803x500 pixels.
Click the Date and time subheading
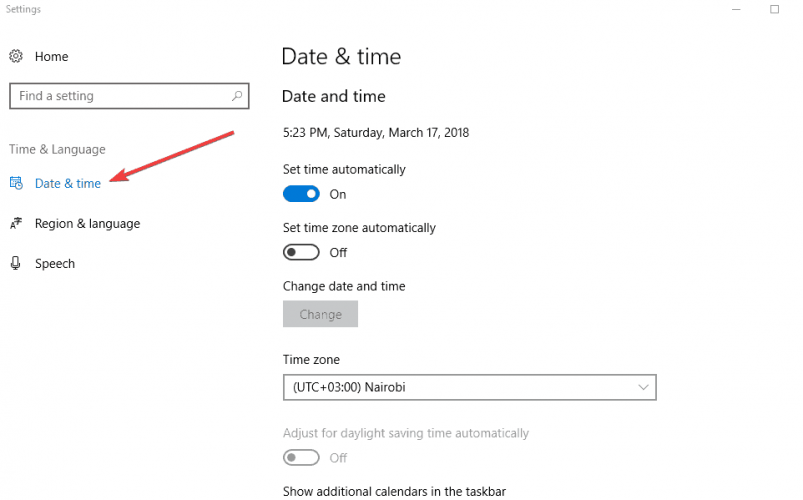(334, 96)
